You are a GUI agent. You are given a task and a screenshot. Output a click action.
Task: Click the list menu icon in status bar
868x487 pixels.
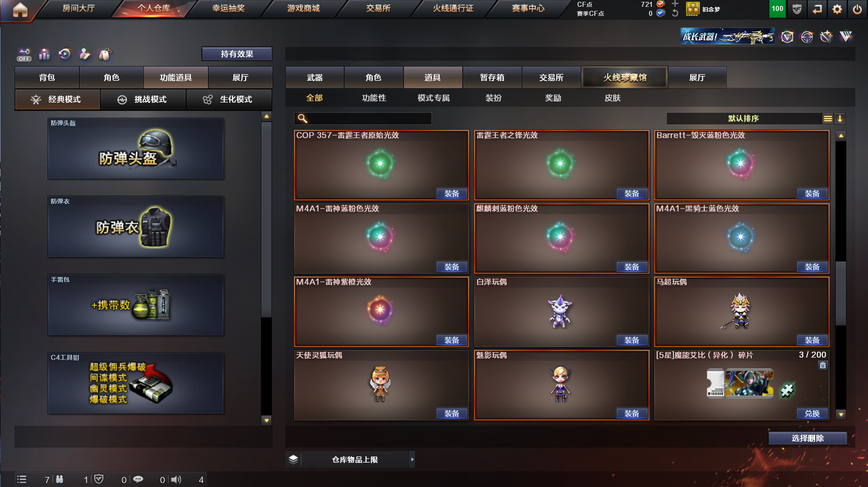(21, 479)
